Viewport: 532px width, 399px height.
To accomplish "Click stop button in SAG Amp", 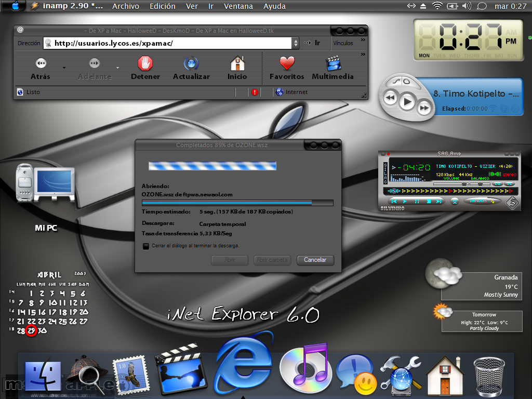I will (x=429, y=201).
